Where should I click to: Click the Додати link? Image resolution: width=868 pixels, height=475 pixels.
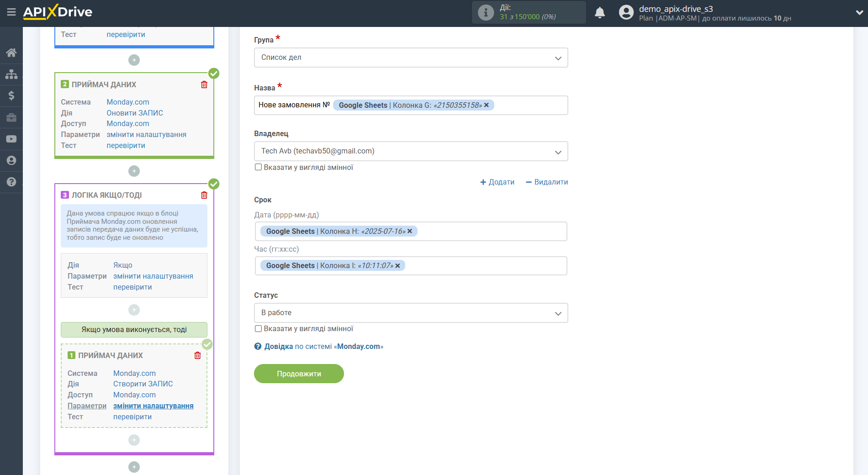pyautogui.click(x=497, y=182)
